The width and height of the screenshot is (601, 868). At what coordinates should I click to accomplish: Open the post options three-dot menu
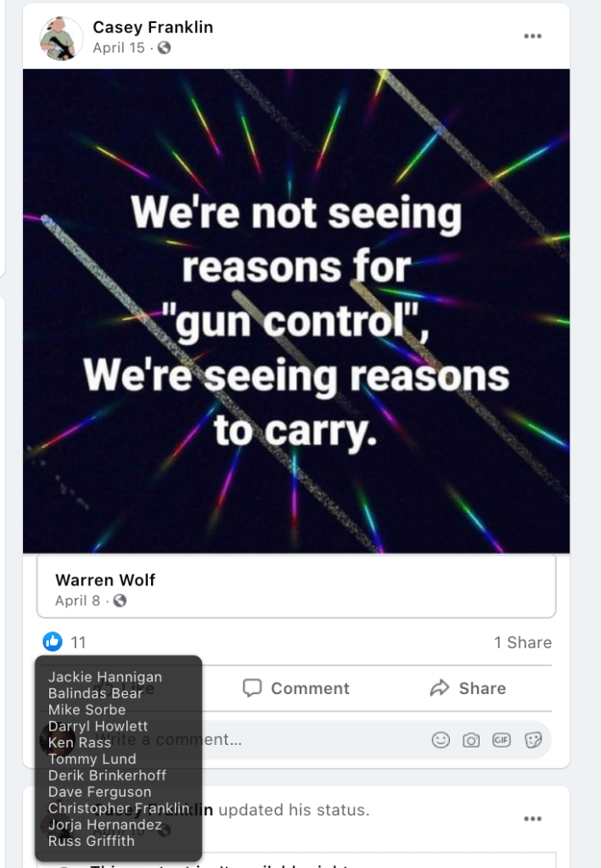pyautogui.click(x=532, y=36)
